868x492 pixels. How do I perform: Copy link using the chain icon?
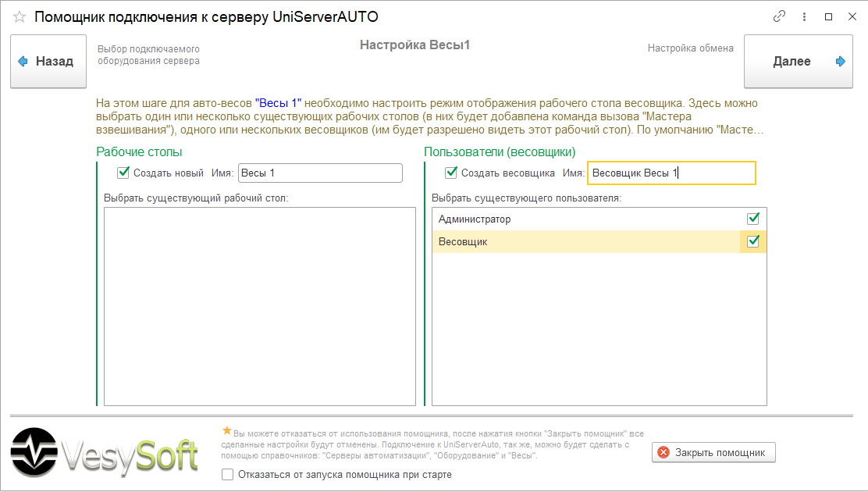779,16
